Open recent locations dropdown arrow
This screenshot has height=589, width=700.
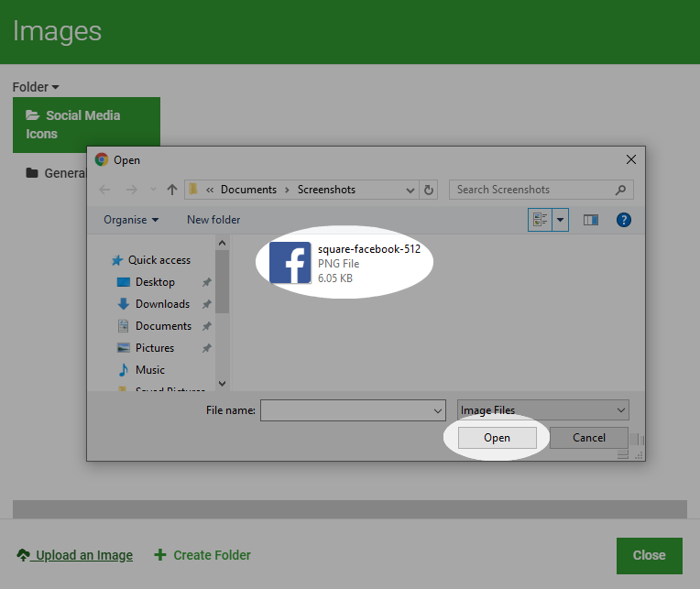(x=153, y=190)
